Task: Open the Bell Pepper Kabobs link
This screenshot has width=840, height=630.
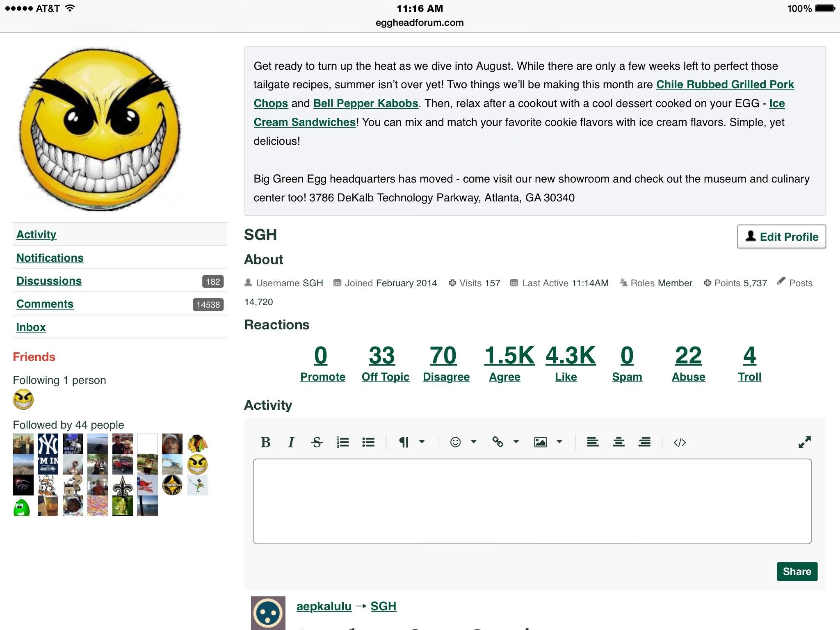Action: point(365,103)
